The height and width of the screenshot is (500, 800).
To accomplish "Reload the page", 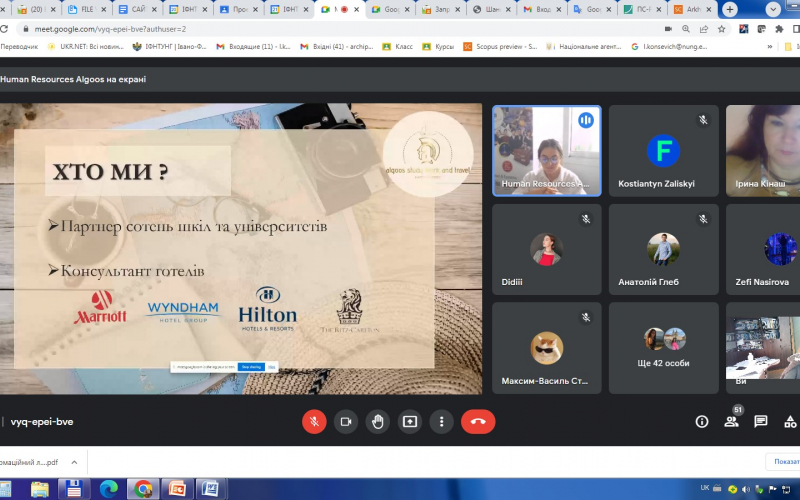I will coord(4,29).
